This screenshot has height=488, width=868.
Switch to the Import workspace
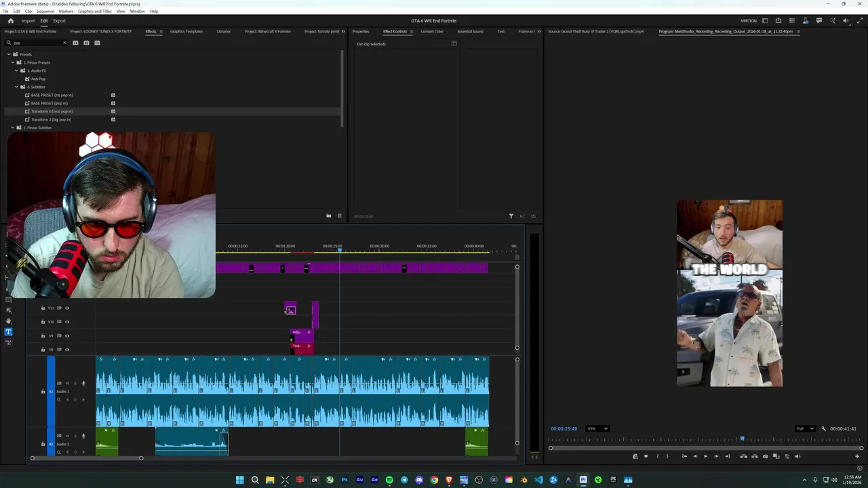[28, 21]
